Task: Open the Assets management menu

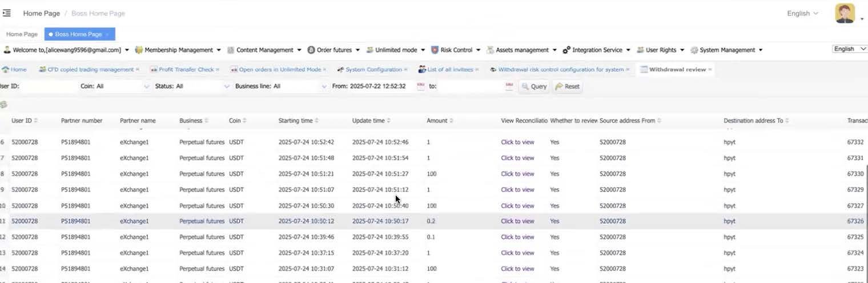Action: [521, 50]
